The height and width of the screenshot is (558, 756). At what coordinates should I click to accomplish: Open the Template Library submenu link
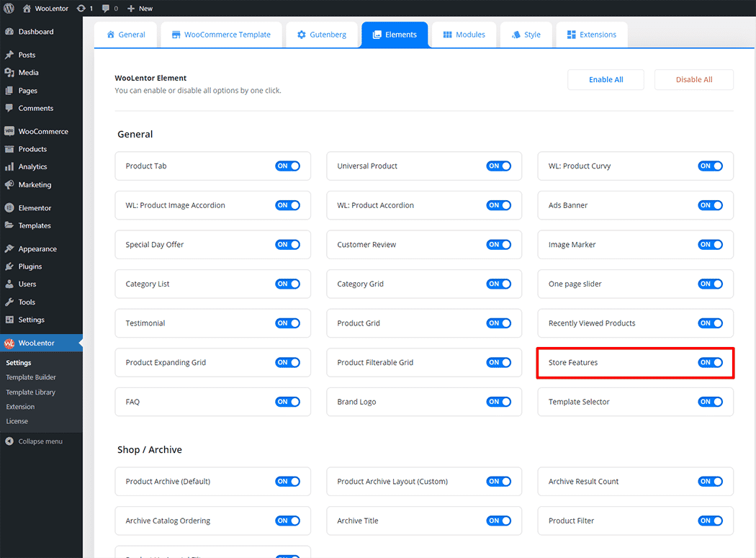click(30, 392)
